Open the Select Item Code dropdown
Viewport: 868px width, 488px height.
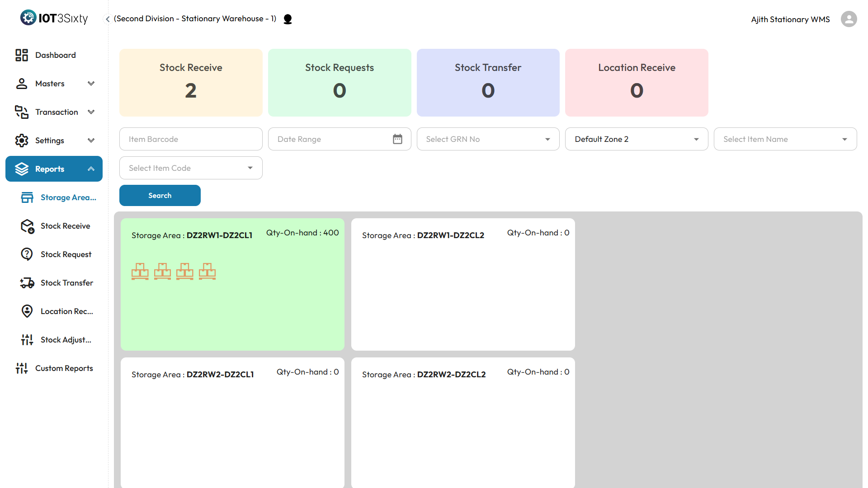[x=190, y=168]
